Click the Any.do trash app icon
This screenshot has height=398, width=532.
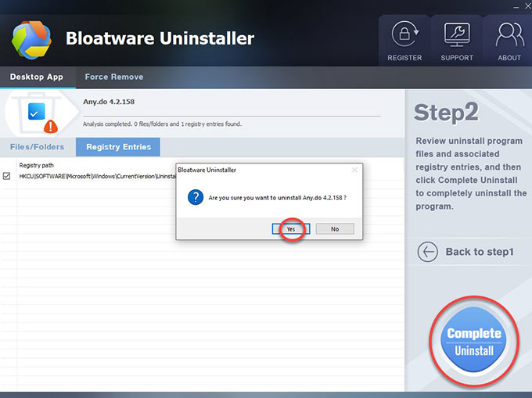[38, 113]
